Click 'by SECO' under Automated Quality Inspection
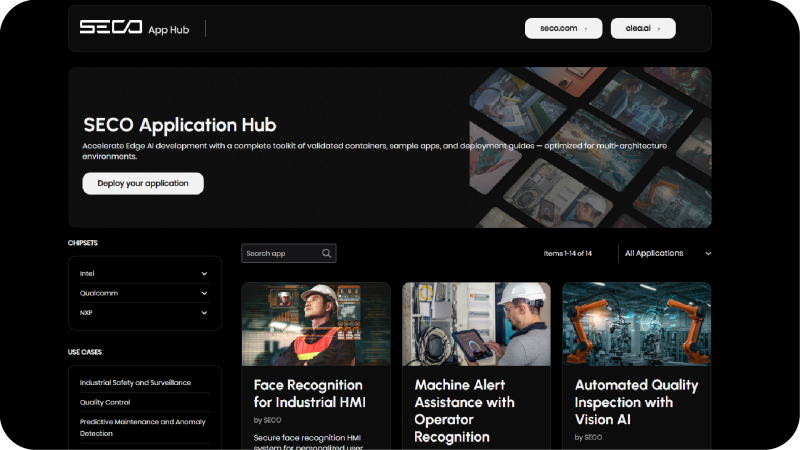This screenshot has height=450, width=800. [588, 437]
